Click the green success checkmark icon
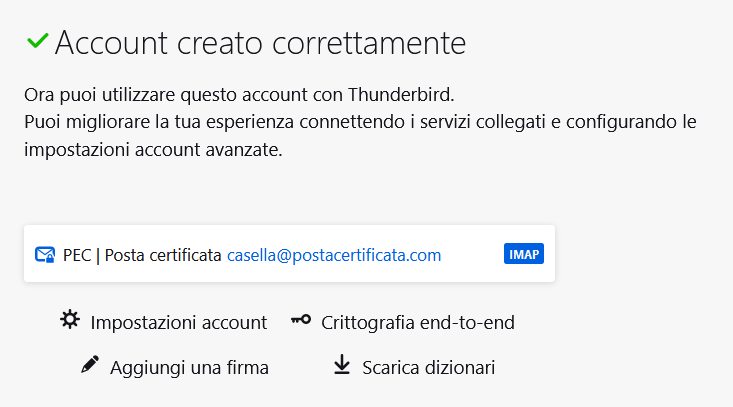The image size is (733, 407). [37, 41]
